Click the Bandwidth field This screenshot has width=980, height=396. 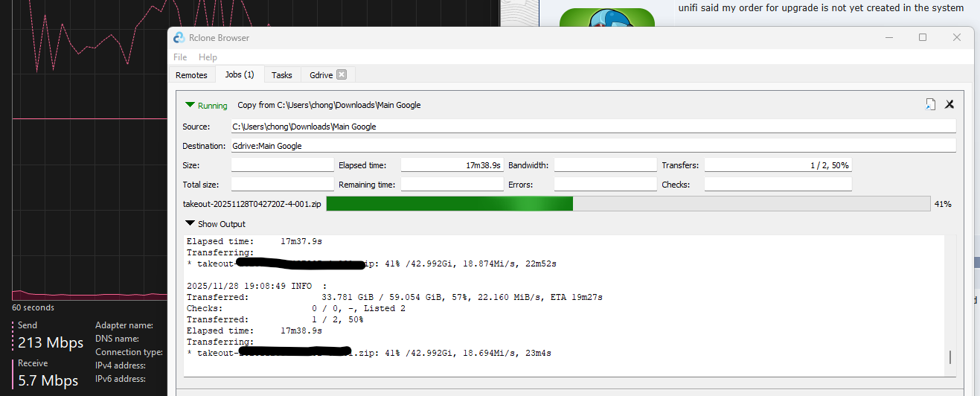pyautogui.click(x=606, y=165)
